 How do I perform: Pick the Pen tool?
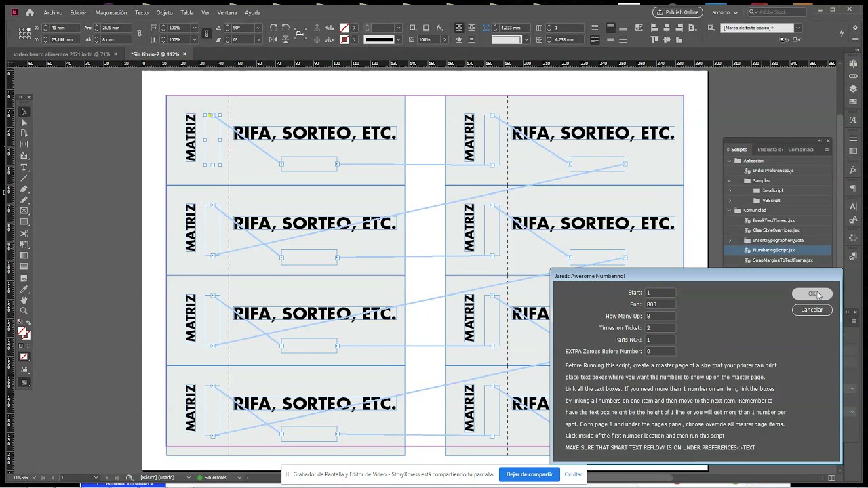pos(24,189)
